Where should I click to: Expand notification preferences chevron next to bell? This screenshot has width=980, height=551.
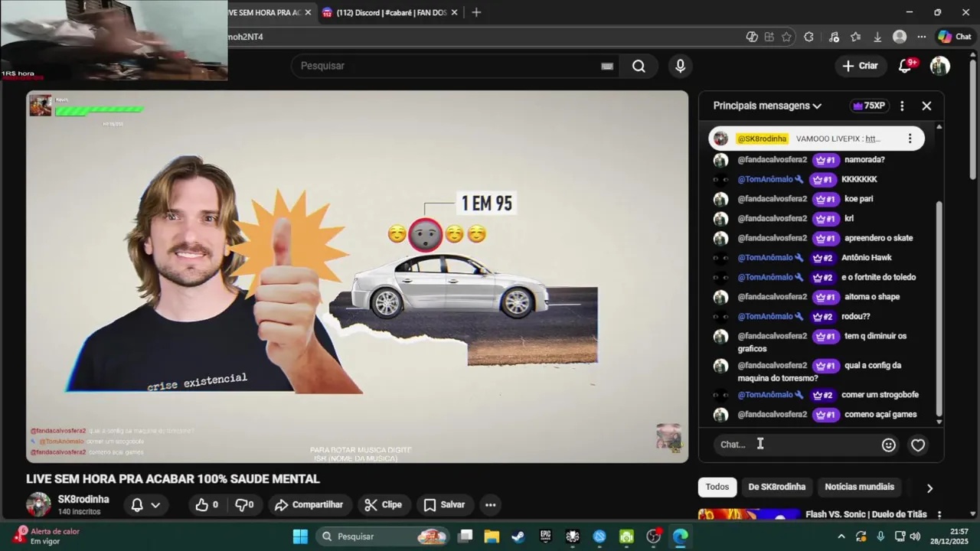(155, 505)
